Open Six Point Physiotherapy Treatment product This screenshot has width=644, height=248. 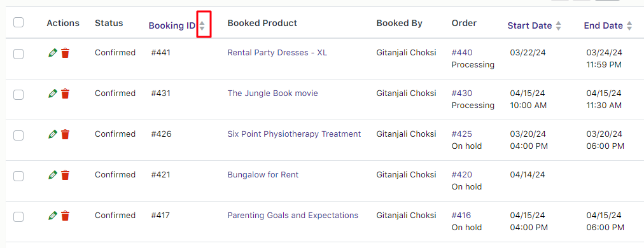point(294,134)
